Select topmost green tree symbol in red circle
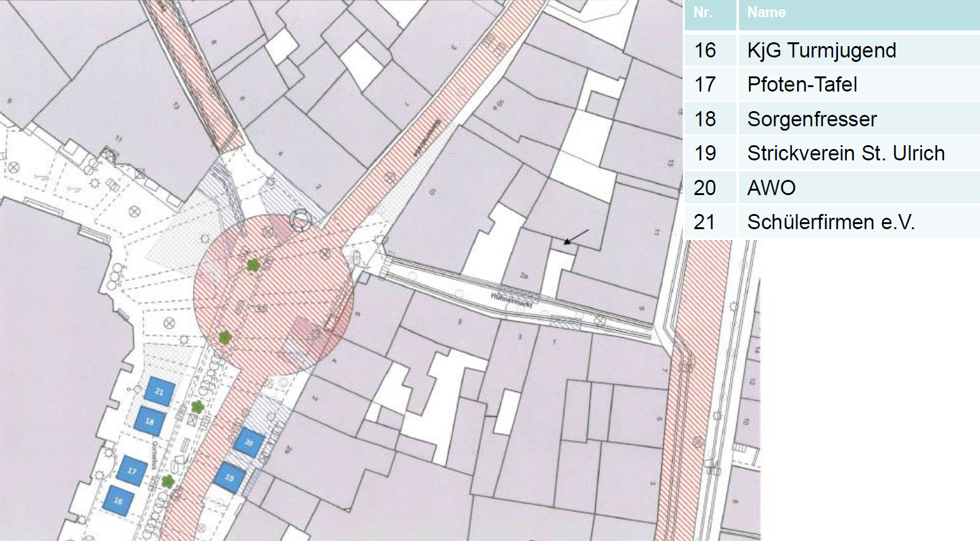Image resolution: width=980 pixels, height=541 pixels. point(254,265)
